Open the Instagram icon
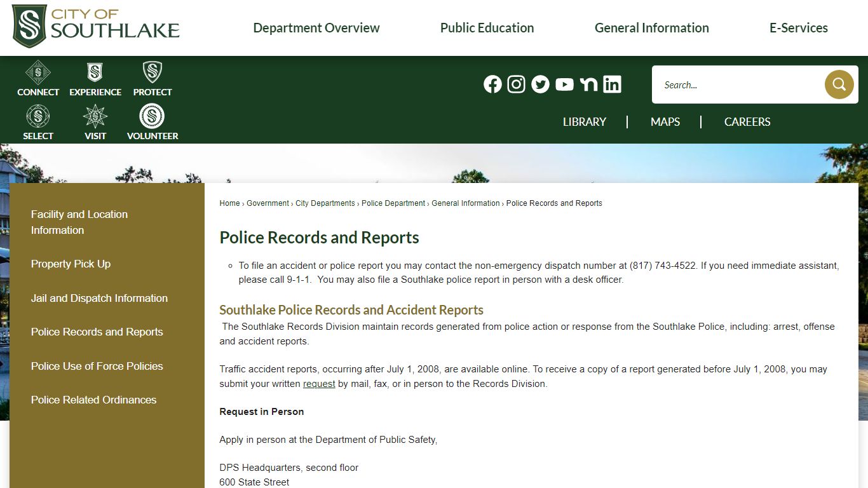 (x=517, y=84)
